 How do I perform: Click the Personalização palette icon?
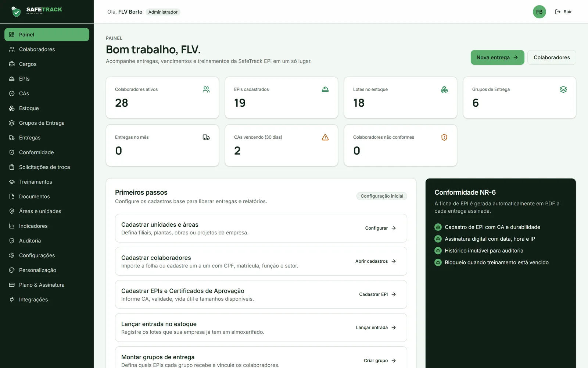(12, 270)
